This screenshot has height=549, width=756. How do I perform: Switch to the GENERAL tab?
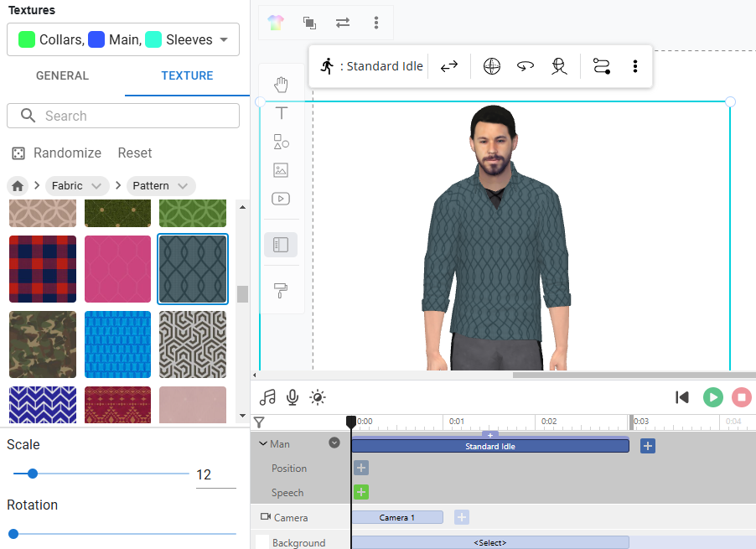(x=62, y=75)
